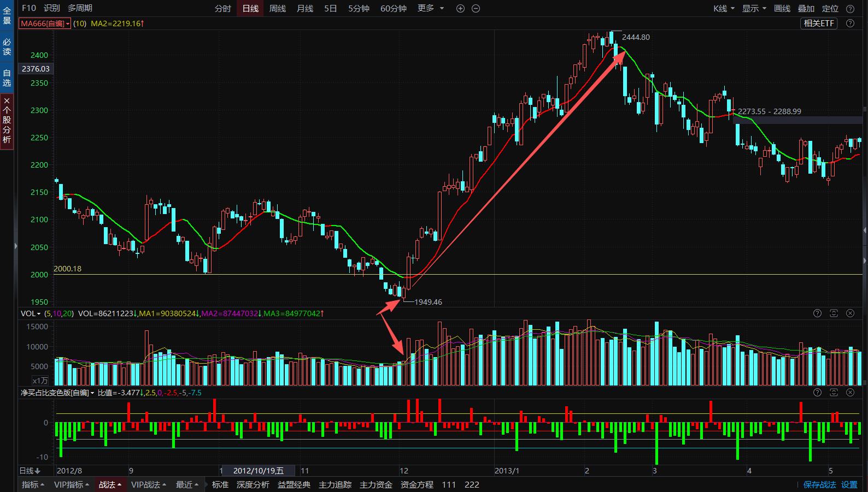Open the 多周期 multi-period view

pos(80,8)
